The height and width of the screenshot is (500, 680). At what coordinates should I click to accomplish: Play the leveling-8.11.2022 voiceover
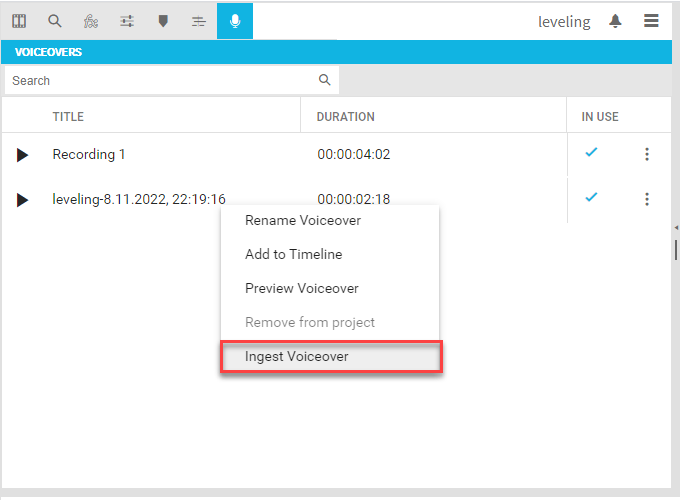click(x=22, y=200)
